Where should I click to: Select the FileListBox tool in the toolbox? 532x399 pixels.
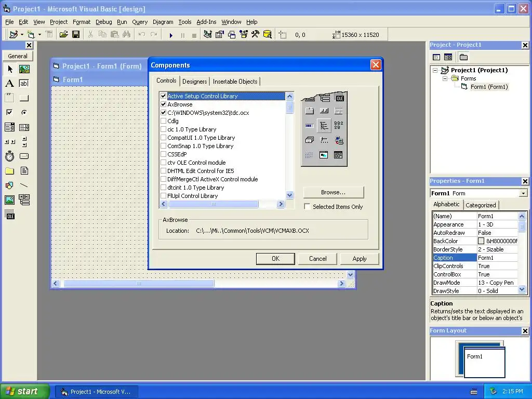tap(24, 170)
